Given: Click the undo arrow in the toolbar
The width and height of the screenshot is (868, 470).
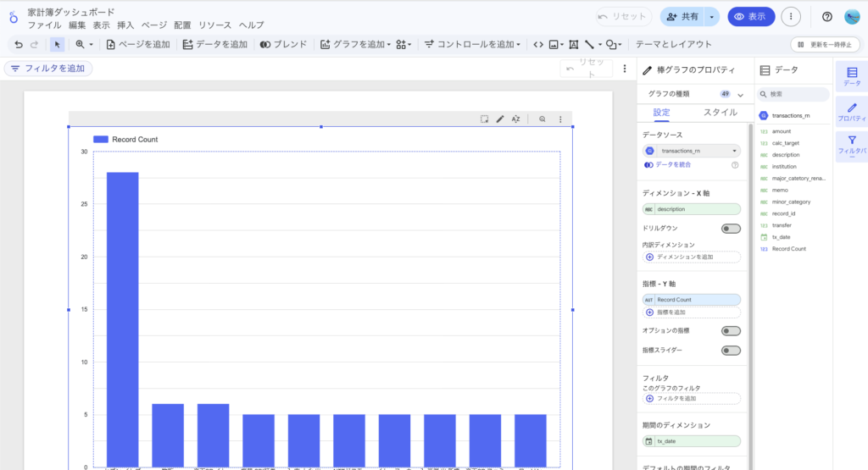Looking at the screenshot, I should [x=19, y=44].
